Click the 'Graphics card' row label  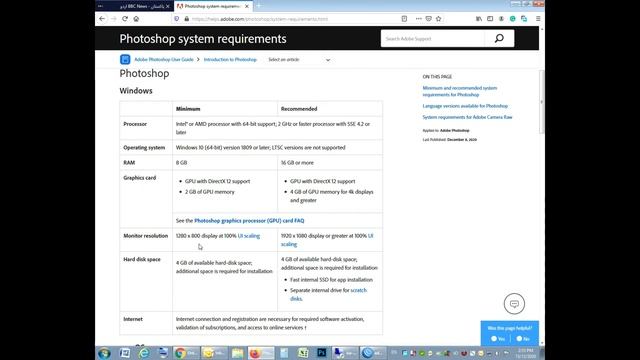[x=140, y=178]
